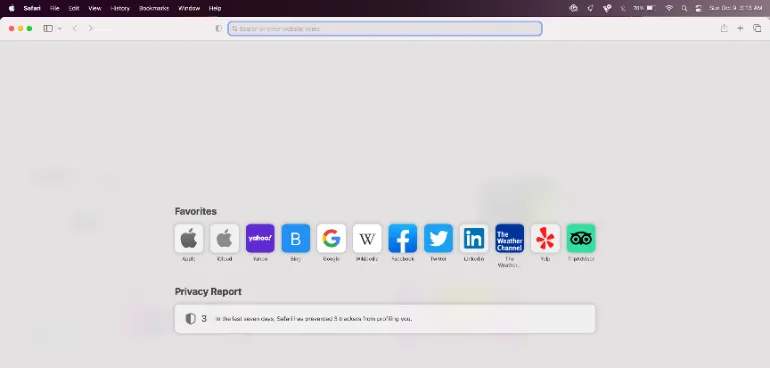Open The Weather Channel favorite
770x368 pixels.
point(510,238)
